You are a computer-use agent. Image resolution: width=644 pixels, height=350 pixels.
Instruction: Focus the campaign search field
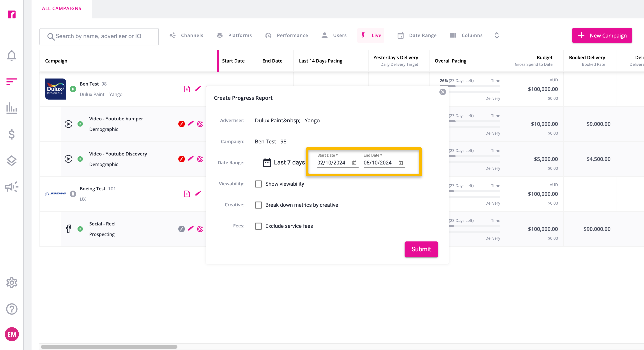click(99, 37)
